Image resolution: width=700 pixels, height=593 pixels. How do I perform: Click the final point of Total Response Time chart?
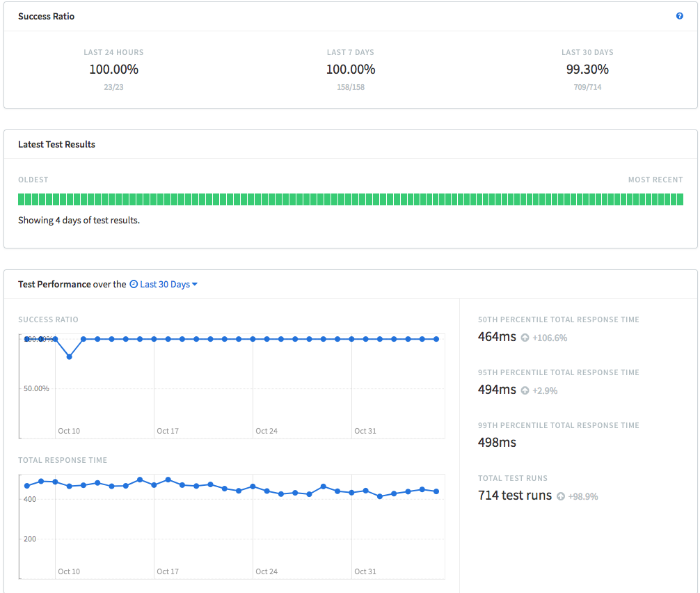click(436, 491)
